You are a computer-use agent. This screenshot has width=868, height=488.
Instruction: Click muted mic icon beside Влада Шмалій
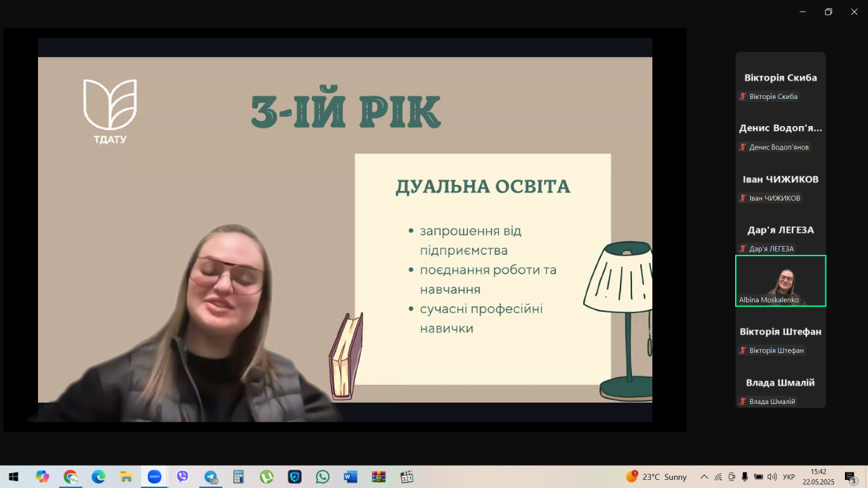tap(743, 401)
